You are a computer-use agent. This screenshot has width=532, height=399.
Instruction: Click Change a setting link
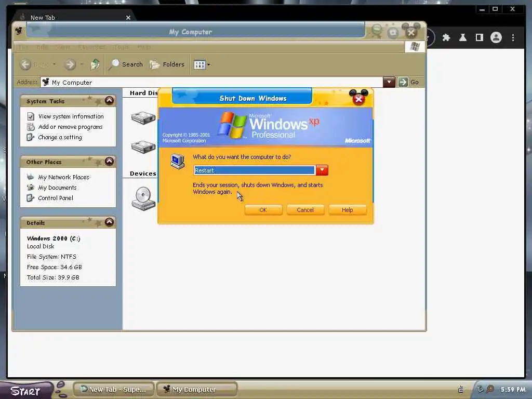coord(60,137)
